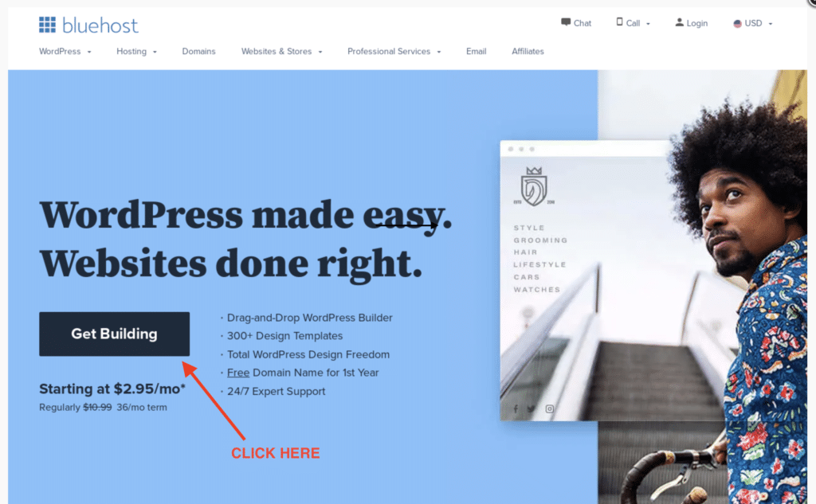Image resolution: width=816 pixels, height=504 pixels.
Task: Click the person icon beside Login
Action: [679, 22]
